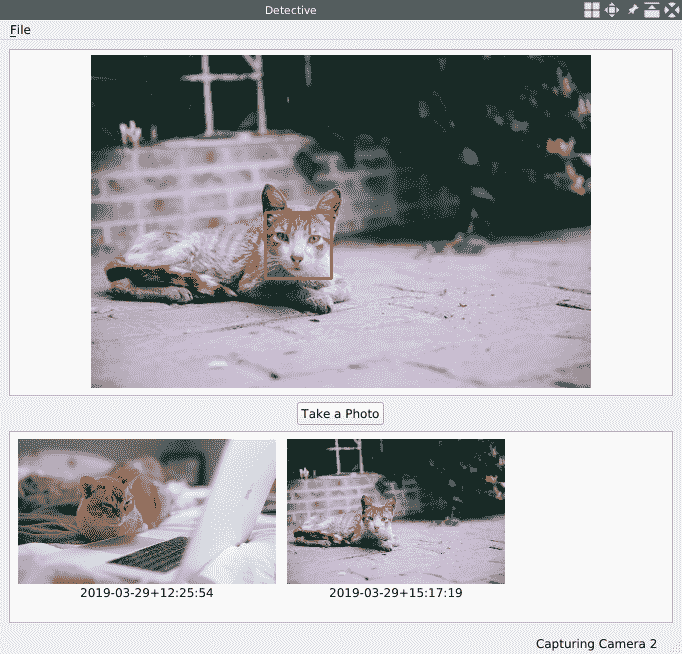Click the rightmost inward-arrows title bar icon
The image size is (682, 654).
click(672, 10)
